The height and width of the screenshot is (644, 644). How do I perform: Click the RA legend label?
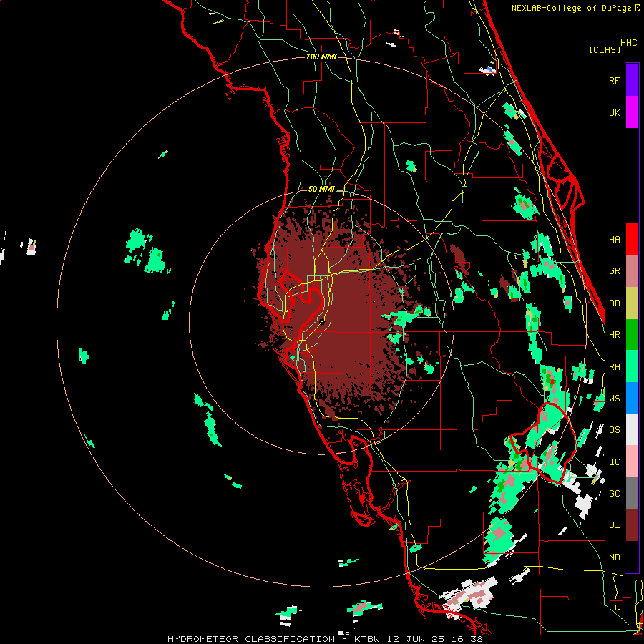(614, 367)
